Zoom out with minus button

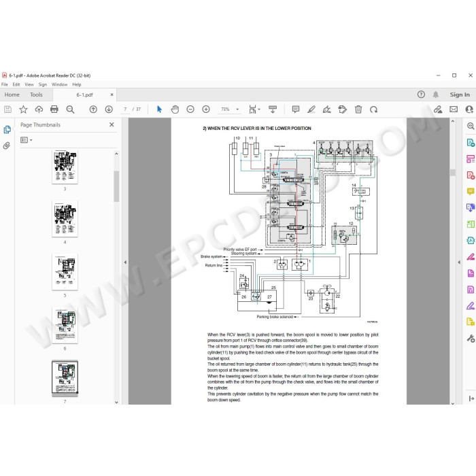point(190,109)
